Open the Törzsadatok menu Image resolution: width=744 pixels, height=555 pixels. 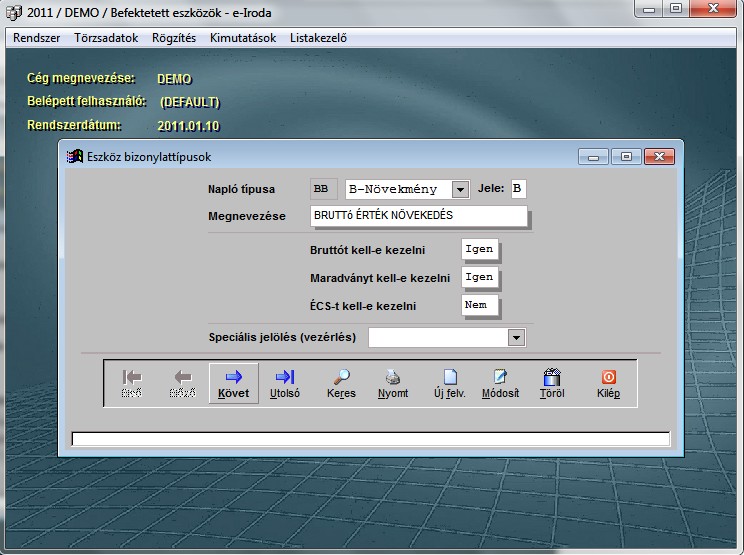click(x=106, y=38)
